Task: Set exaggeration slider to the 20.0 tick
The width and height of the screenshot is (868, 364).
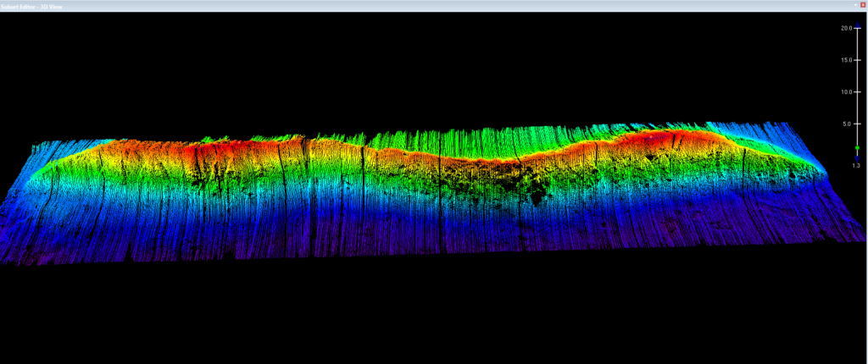Action: tap(858, 29)
